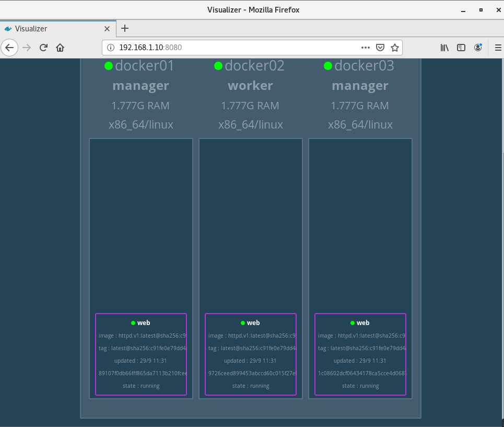
Task: Click the image line in docker02's web container
Action: (252, 336)
